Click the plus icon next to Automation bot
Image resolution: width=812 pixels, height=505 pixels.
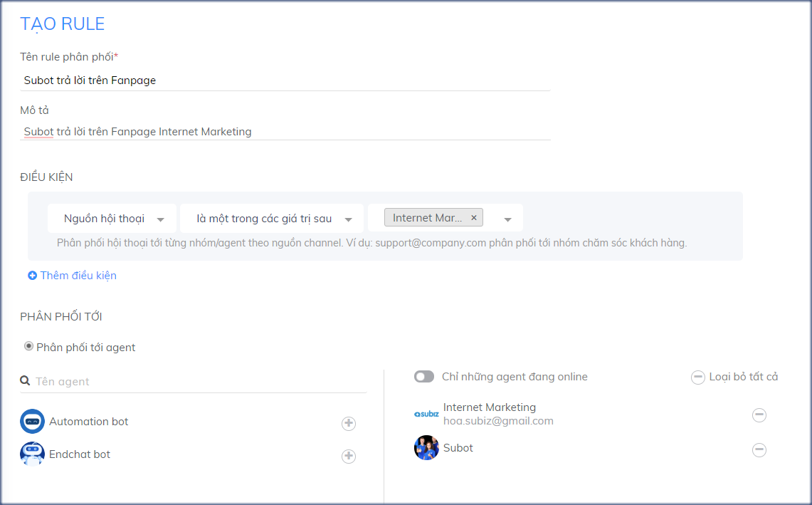click(x=349, y=424)
